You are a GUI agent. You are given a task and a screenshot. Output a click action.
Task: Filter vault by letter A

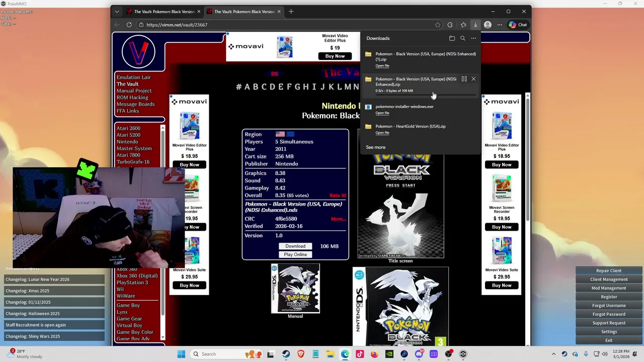247,86
